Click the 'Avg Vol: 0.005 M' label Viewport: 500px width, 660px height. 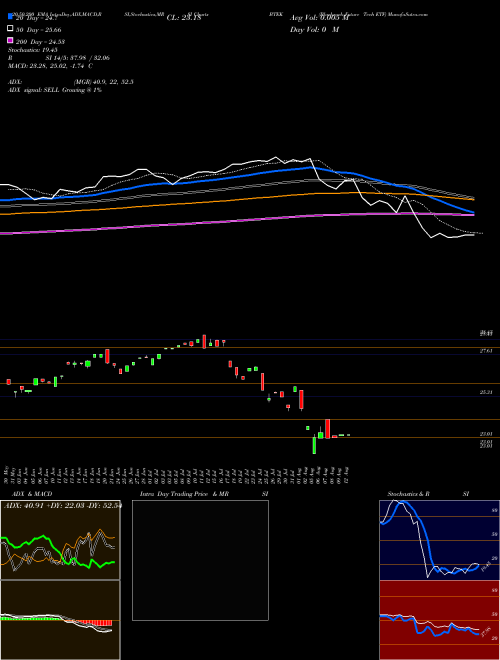click(319, 18)
